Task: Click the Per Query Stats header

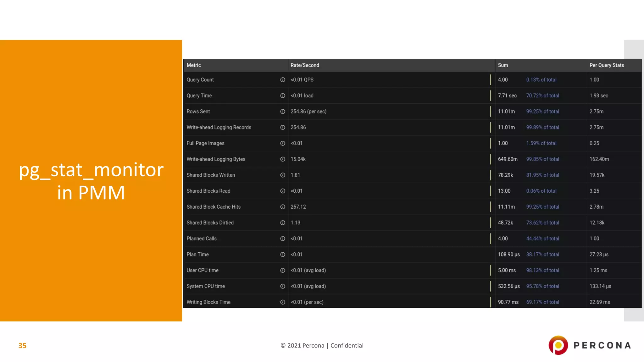Action: click(x=607, y=65)
